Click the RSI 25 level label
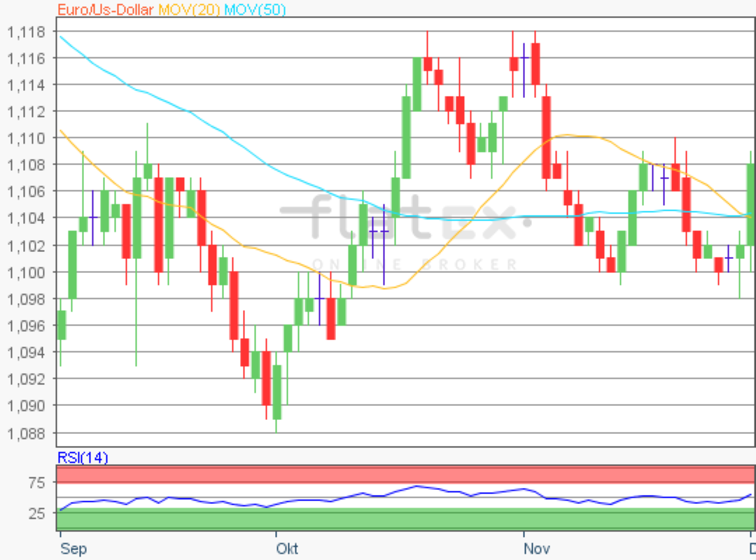756x560 pixels. [x=36, y=514]
